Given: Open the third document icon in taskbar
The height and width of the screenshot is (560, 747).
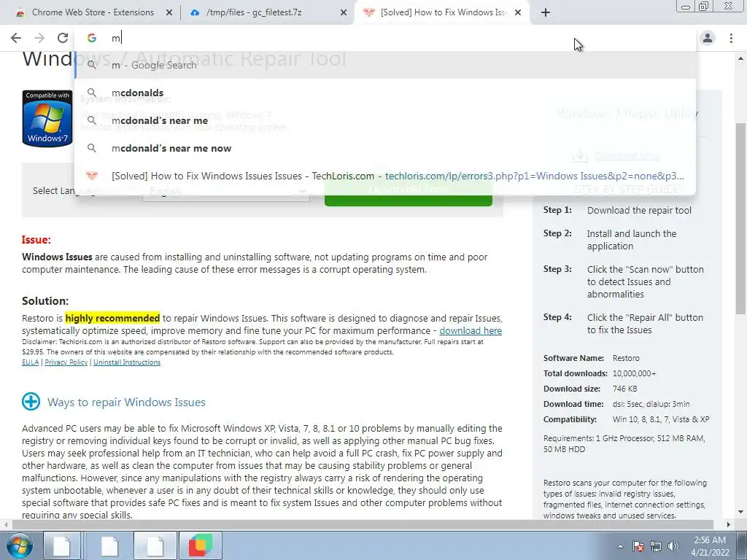Looking at the screenshot, I should [x=155, y=545].
